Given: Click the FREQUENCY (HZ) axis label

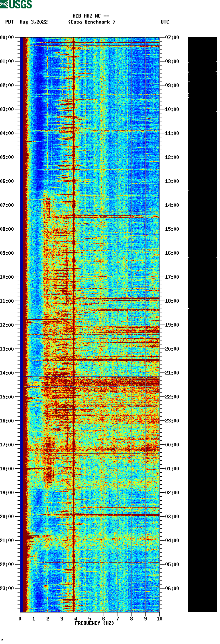Looking at the screenshot, I should click(x=94, y=623).
